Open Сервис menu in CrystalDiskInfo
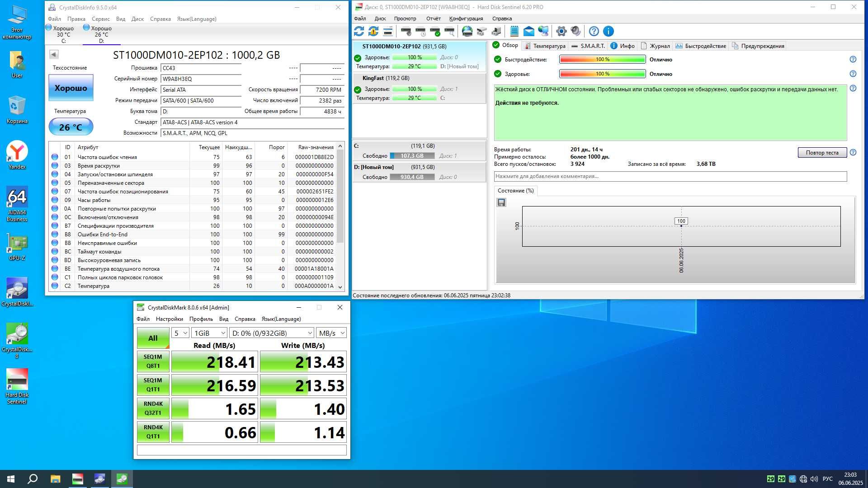868x488 pixels. [100, 19]
